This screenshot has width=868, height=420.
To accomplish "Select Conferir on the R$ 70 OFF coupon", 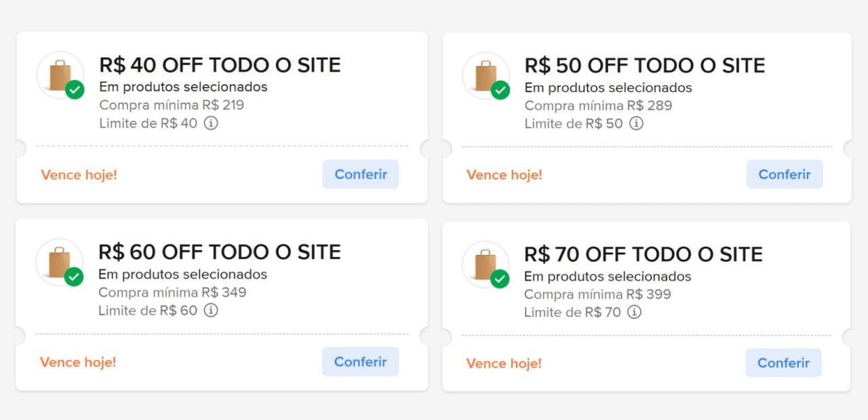I will click(x=783, y=363).
